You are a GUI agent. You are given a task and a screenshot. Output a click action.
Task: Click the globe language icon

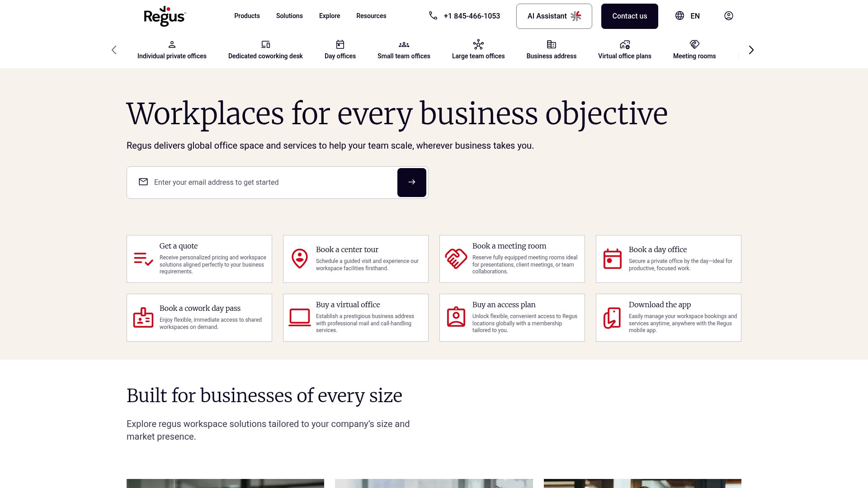click(679, 16)
